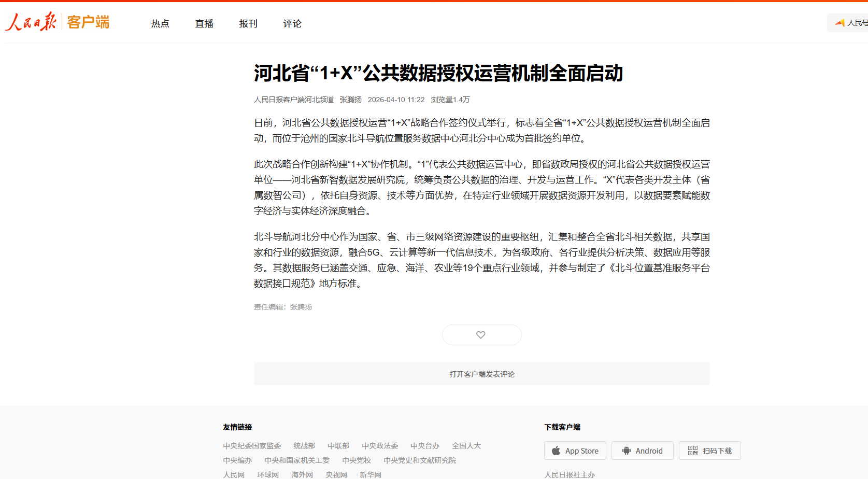
Task: Like the article using the heart icon
Action: (481, 334)
